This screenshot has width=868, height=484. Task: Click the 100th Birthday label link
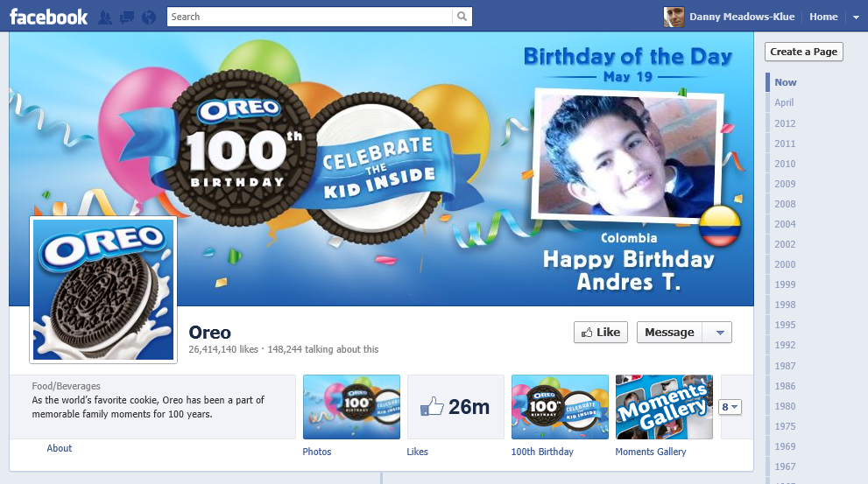pyautogui.click(x=542, y=452)
